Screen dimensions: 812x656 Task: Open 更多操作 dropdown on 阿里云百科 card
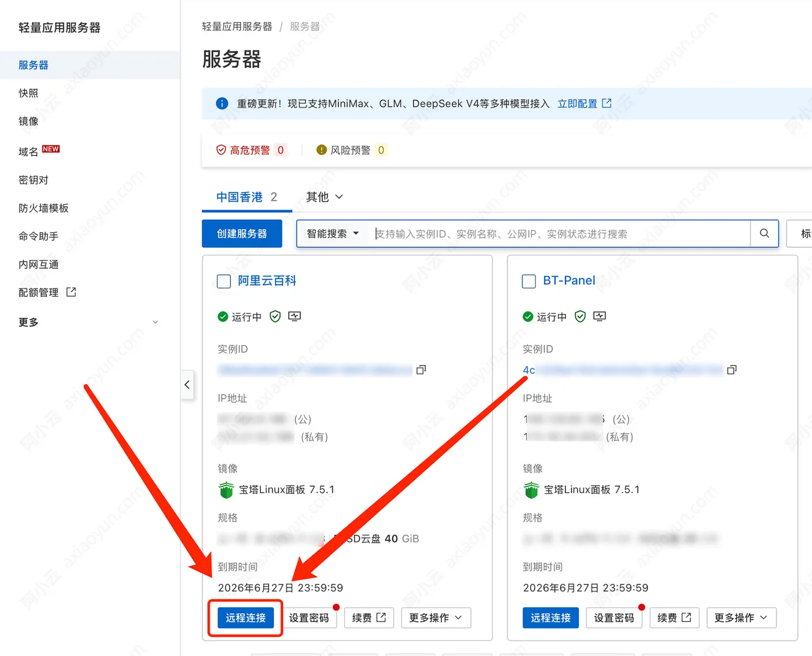pyautogui.click(x=436, y=618)
